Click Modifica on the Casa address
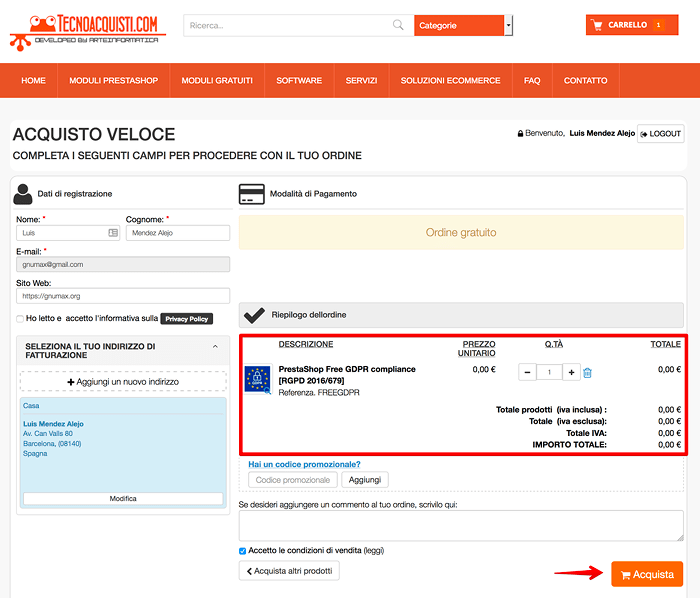The width and height of the screenshot is (700, 598). [123, 498]
